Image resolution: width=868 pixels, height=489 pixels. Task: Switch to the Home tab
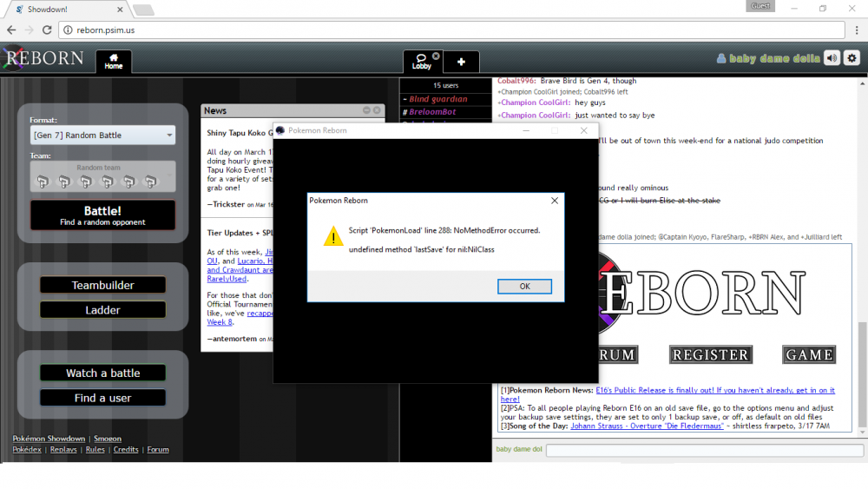[x=114, y=61]
